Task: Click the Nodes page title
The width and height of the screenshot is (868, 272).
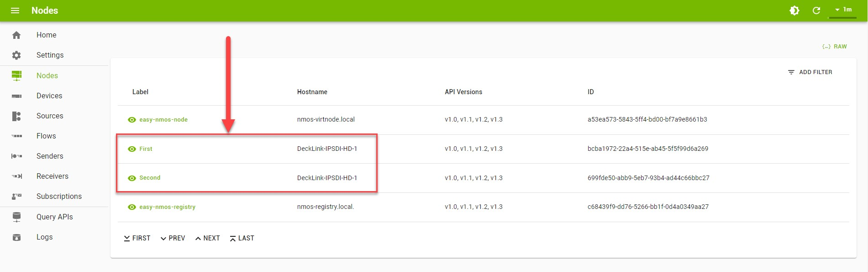Action: (45, 11)
